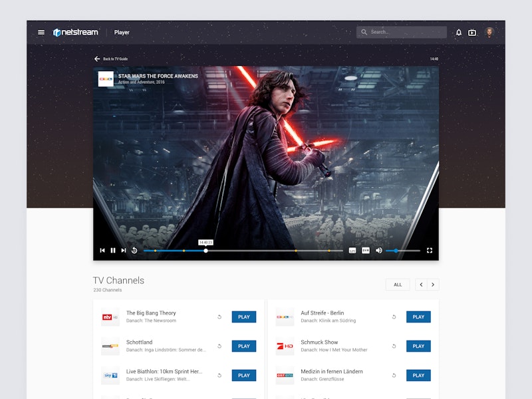
Task: Click the playback progress handle
Action: tap(205, 251)
